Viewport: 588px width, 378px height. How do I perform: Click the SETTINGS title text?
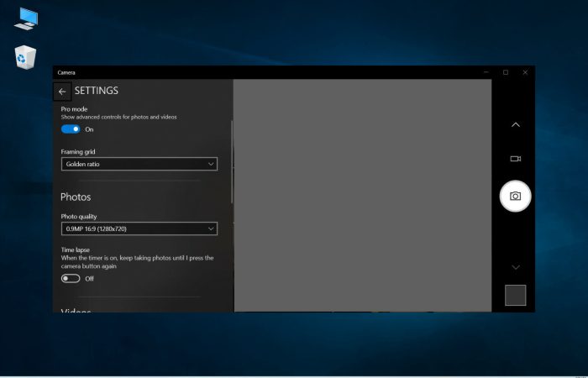point(97,91)
